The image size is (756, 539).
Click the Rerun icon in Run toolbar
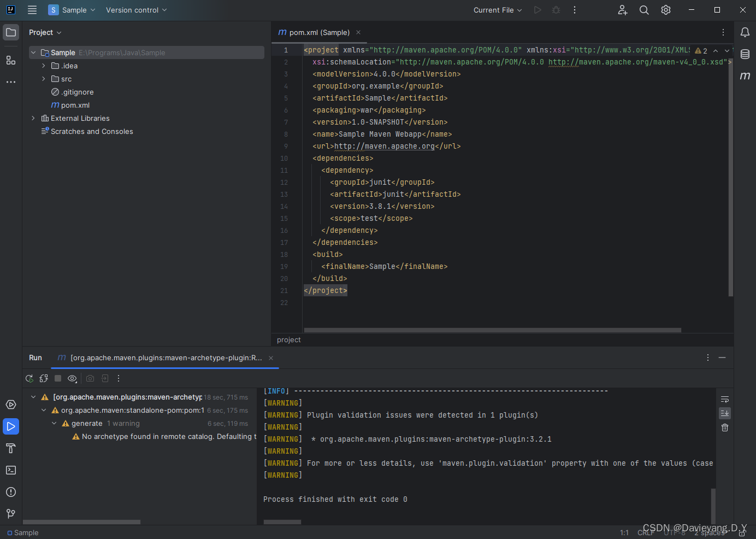(x=29, y=378)
